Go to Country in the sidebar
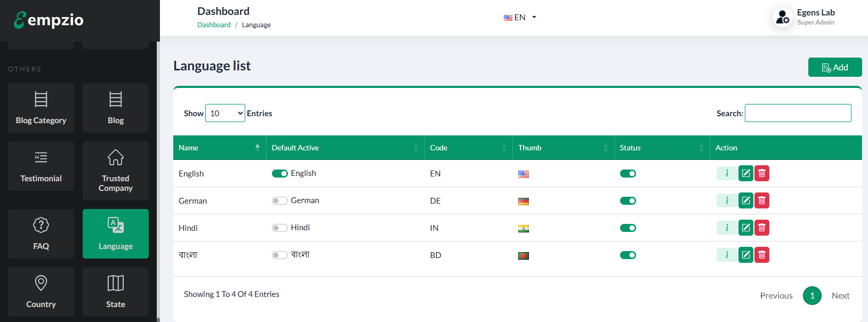This screenshot has height=322, width=868. click(41, 292)
